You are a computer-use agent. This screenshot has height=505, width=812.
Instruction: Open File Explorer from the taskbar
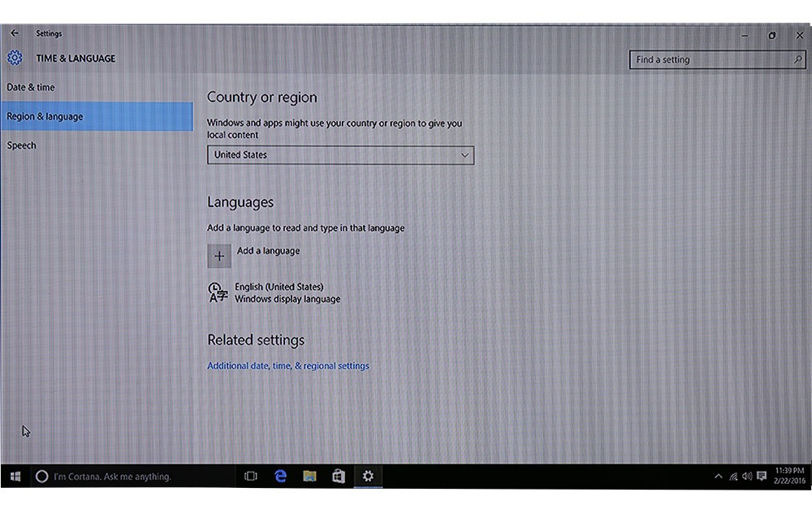point(309,477)
